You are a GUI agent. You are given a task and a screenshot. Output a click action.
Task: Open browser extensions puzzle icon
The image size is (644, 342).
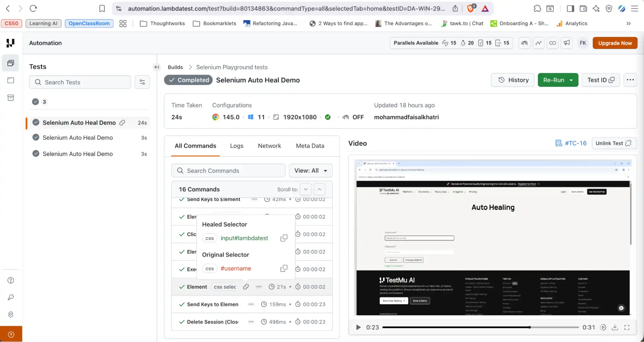click(x=537, y=8)
